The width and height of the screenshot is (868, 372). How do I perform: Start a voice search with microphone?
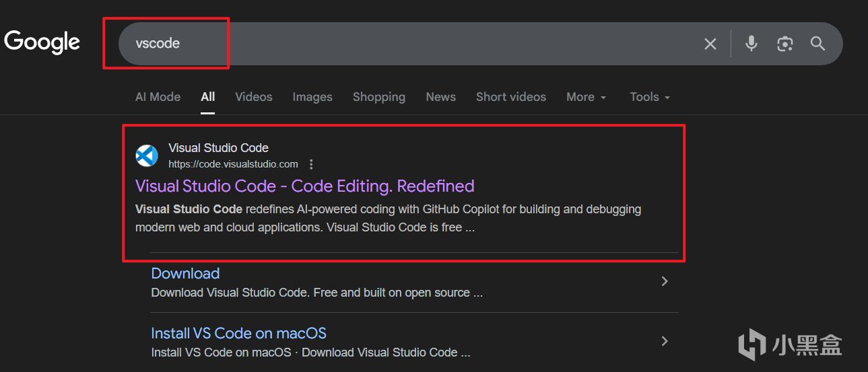pos(752,44)
